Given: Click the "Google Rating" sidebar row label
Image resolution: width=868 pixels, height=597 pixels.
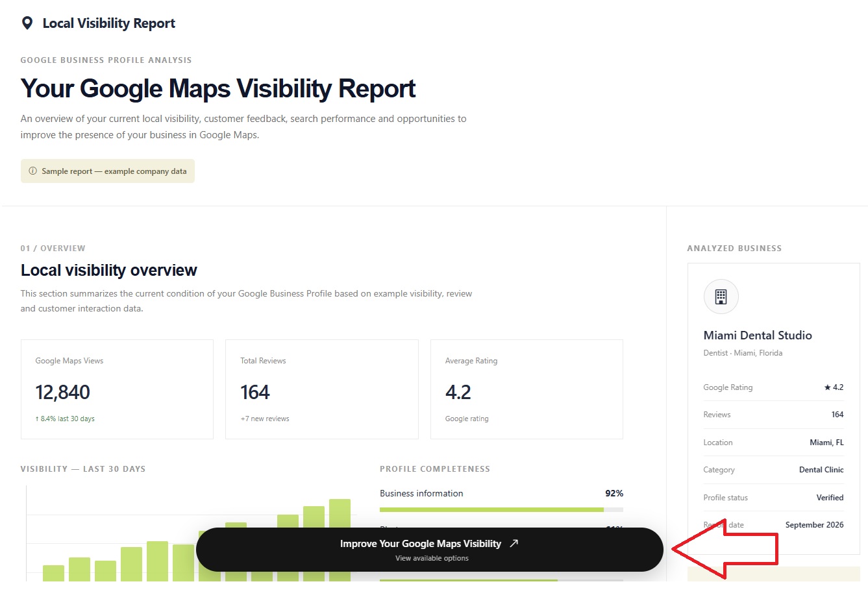Looking at the screenshot, I should pos(728,387).
